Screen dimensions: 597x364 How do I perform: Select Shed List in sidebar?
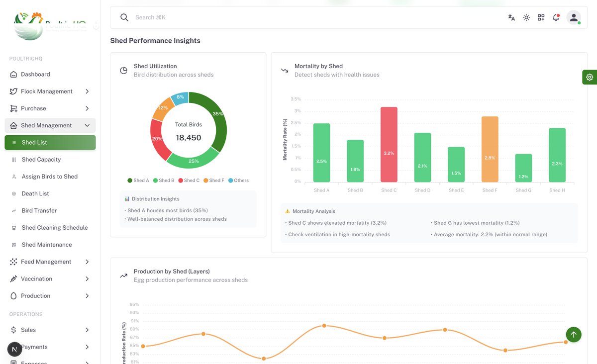pos(50,142)
